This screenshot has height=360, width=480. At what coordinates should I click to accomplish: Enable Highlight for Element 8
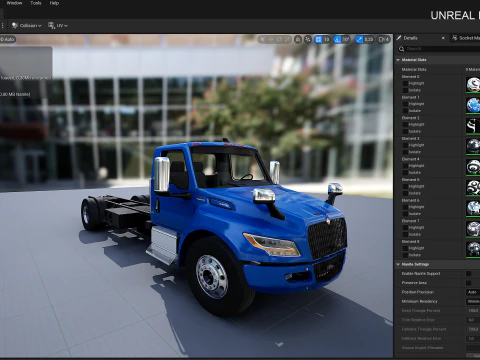[x=405, y=248]
